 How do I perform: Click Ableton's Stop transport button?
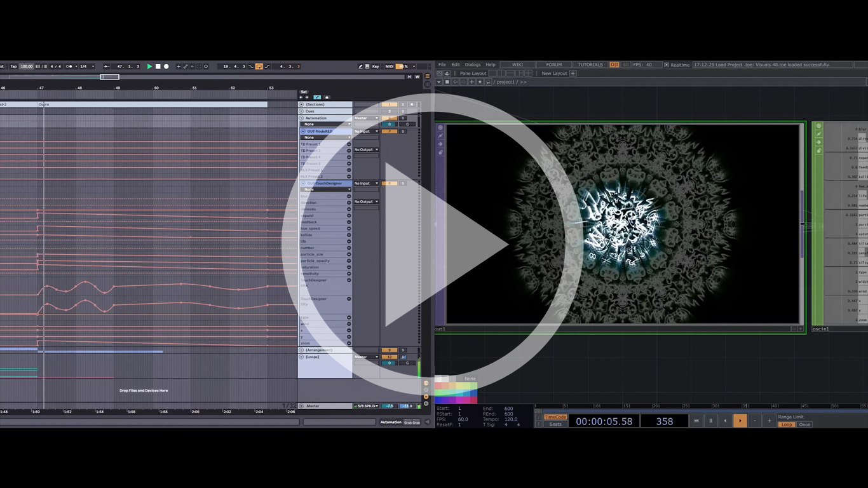158,66
